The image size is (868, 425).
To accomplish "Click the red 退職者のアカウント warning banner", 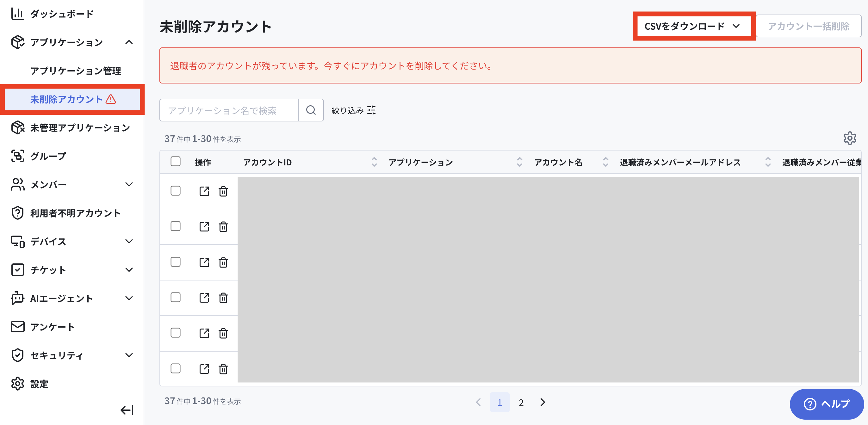I will pyautogui.click(x=510, y=65).
